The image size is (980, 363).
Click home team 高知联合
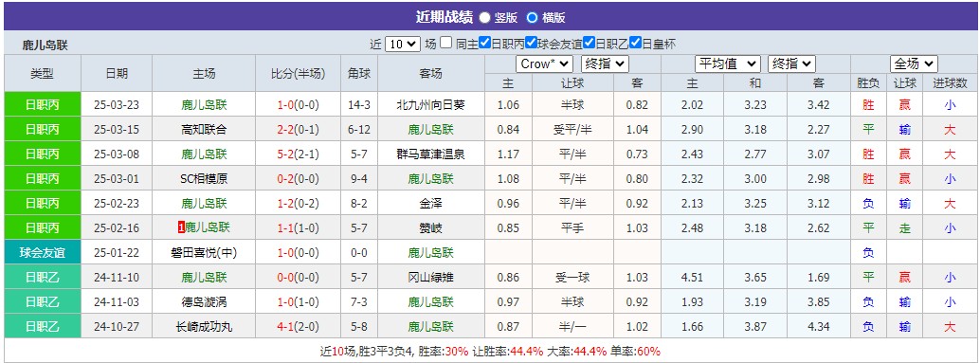205,129
